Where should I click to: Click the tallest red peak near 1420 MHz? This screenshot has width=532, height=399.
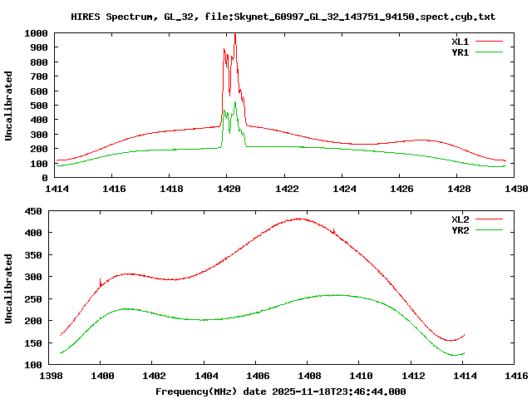(235, 35)
